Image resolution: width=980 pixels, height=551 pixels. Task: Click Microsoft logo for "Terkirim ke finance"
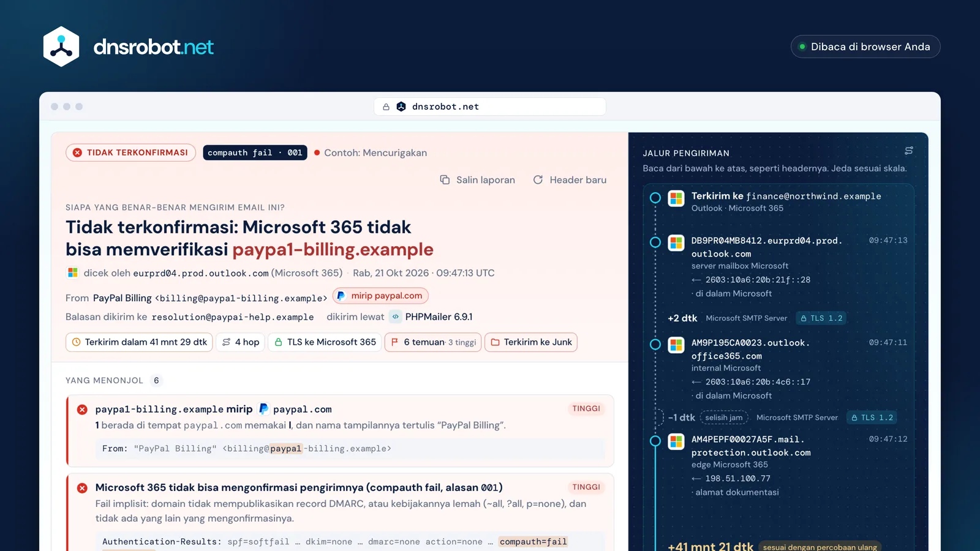[x=676, y=198]
